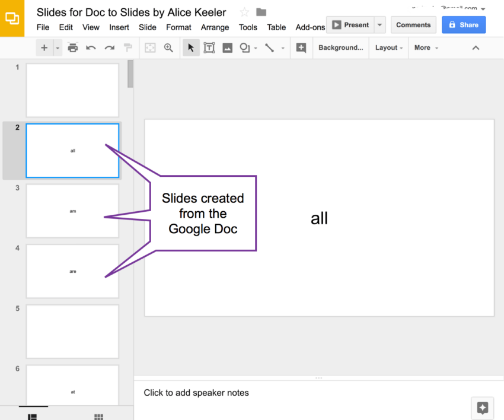Star the presentation title
The height and width of the screenshot is (420, 504).
tap(244, 12)
